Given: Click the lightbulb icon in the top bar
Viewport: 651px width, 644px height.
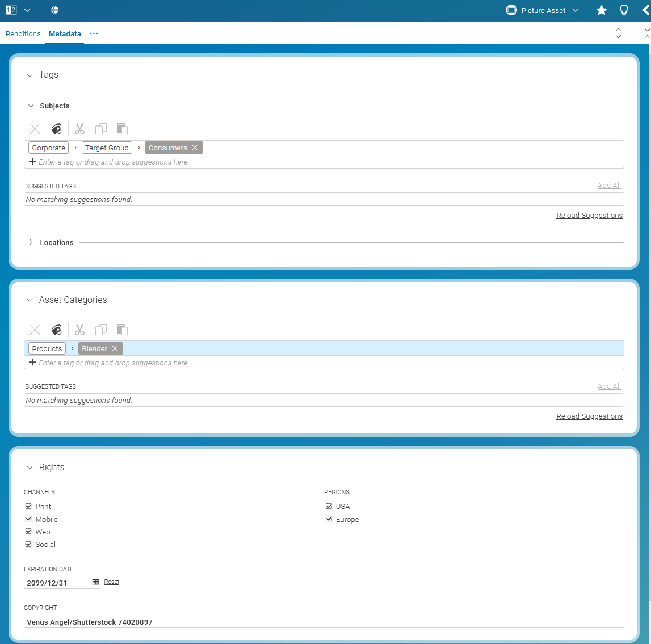Looking at the screenshot, I should tap(624, 10).
